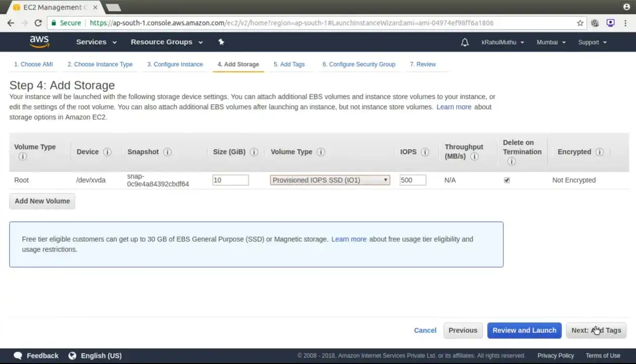
Task: Open the Privacy Policy link
Action: click(x=556, y=356)
